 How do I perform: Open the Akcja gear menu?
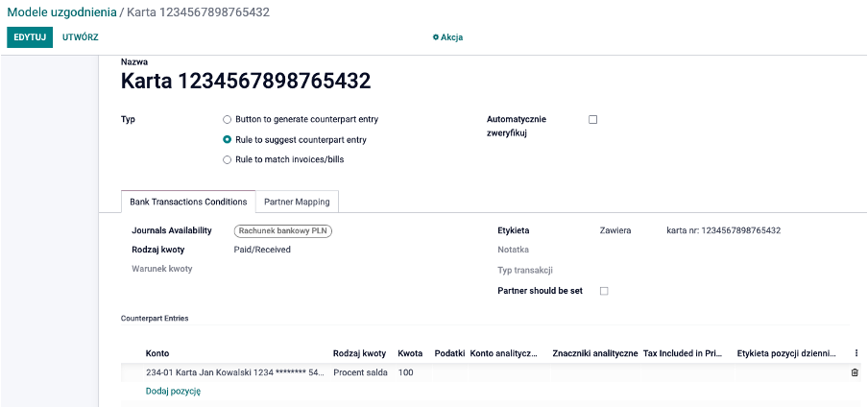pos(447,37)
